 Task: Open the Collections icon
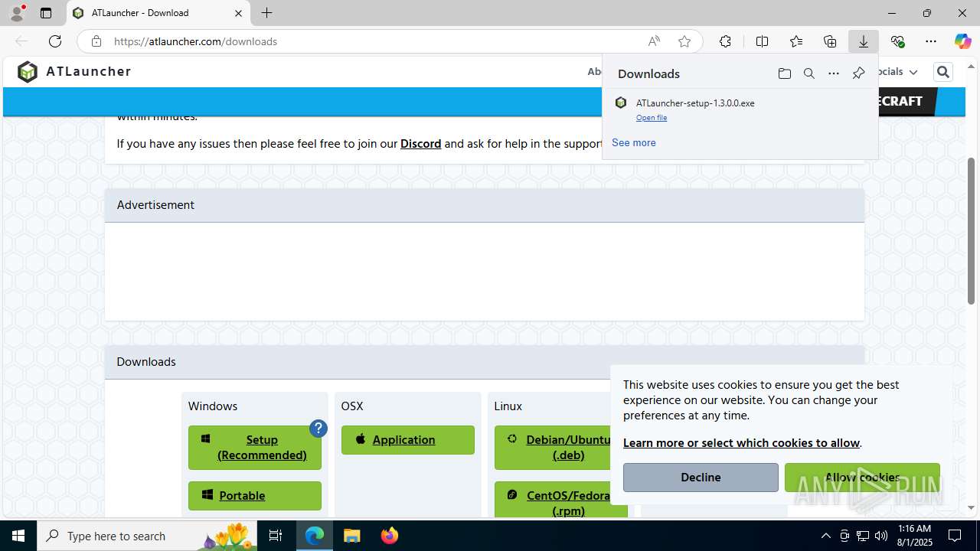click(x=830, y=41)
